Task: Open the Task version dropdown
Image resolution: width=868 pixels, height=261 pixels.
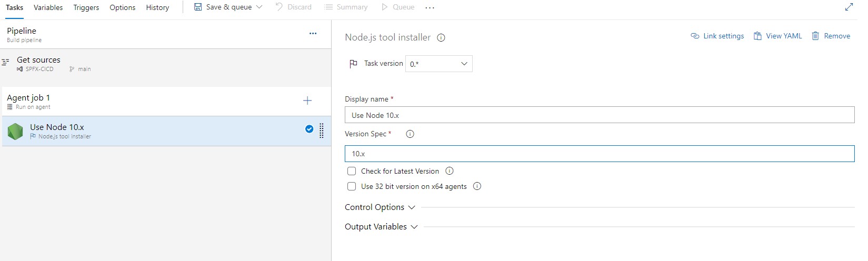Action: coord(438,64)
